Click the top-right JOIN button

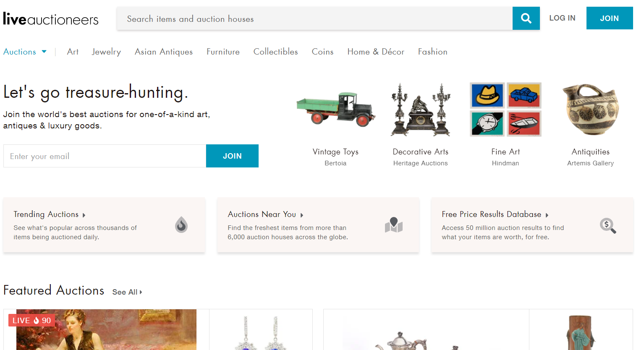pyautogui.click(x=609, y=18)
